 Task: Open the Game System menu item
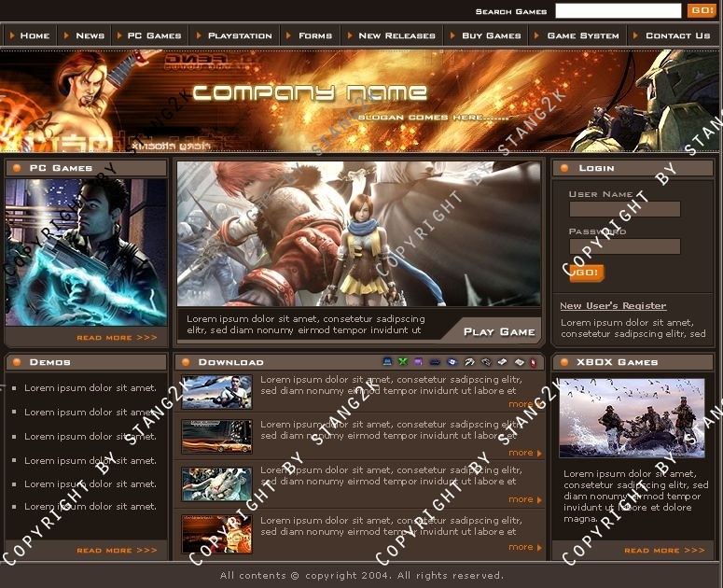pos(583,35)
